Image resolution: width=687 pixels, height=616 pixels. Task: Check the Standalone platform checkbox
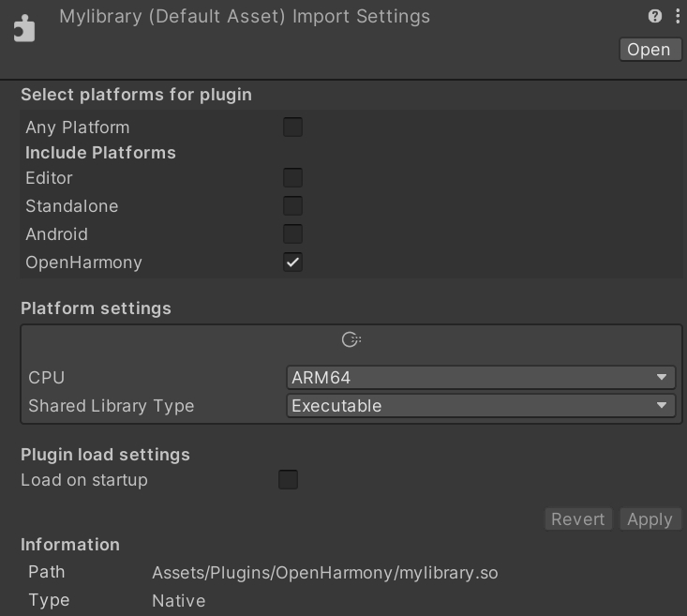tap(292, 206)
